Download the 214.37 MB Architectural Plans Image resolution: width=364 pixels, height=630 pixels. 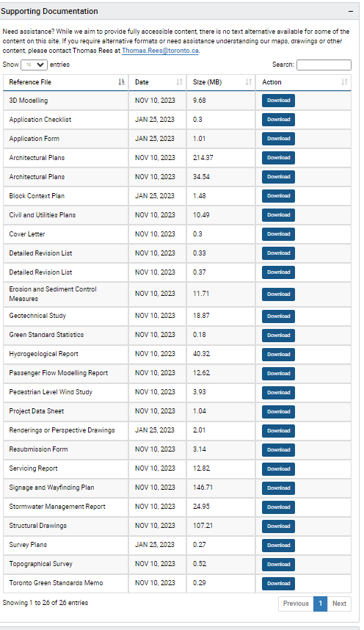278,157
